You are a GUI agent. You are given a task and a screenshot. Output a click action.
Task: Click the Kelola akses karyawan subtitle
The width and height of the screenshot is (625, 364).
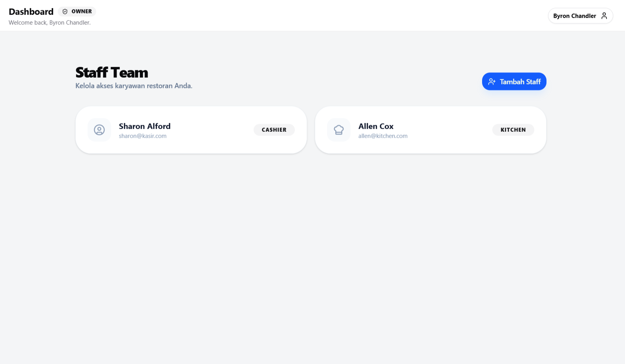[133, 86]
